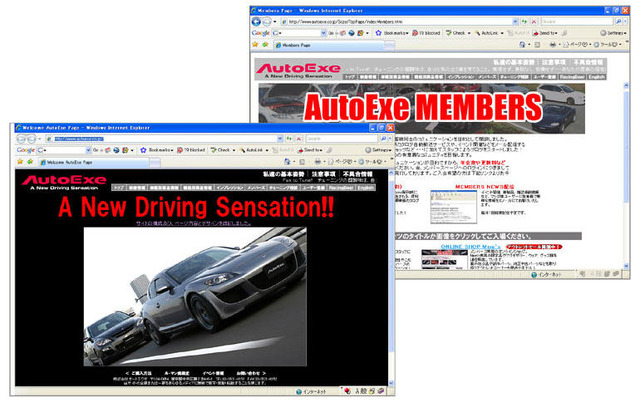Click Google toolbar search field, Welcome window
This screenshot has width=640, height=400.
click(x=64, y=150)
